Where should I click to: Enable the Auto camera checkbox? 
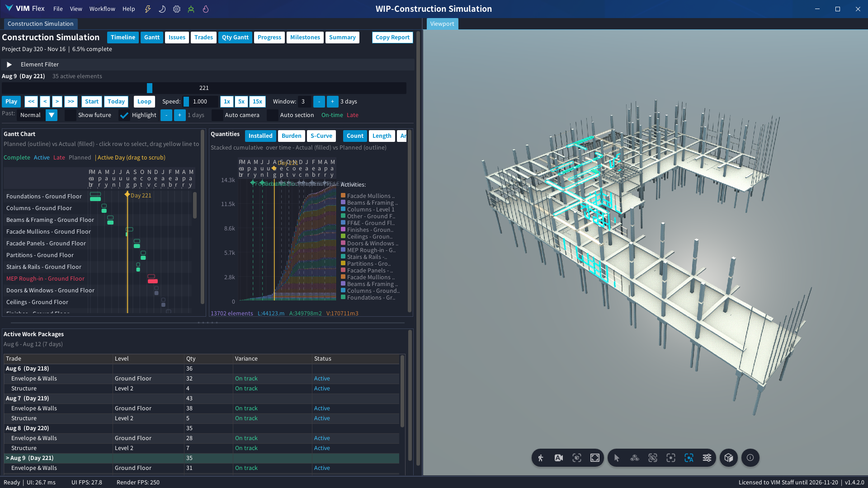point(217,115)
